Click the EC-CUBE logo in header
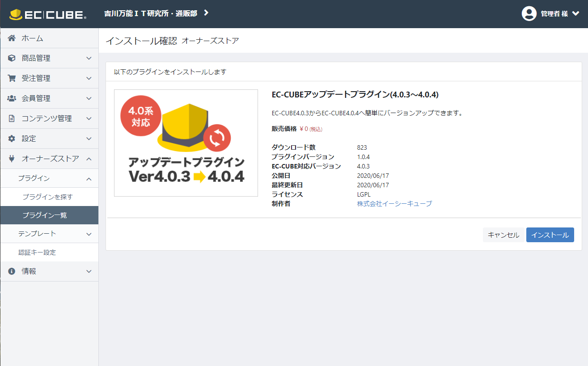The image size is (588, 366). (x=48, y=14)
